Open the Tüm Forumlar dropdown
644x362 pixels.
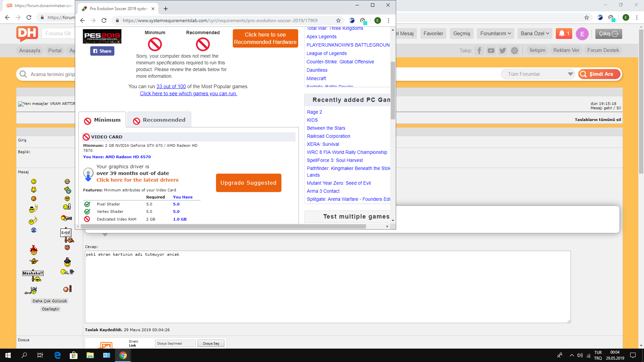click(538, 74)
